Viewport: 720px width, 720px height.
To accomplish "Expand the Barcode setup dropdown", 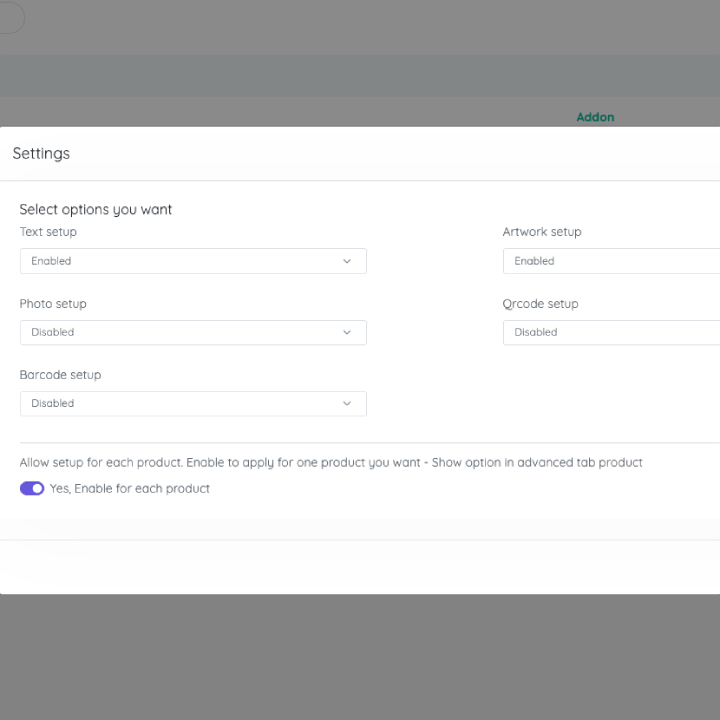I will [x=193, y=404].
